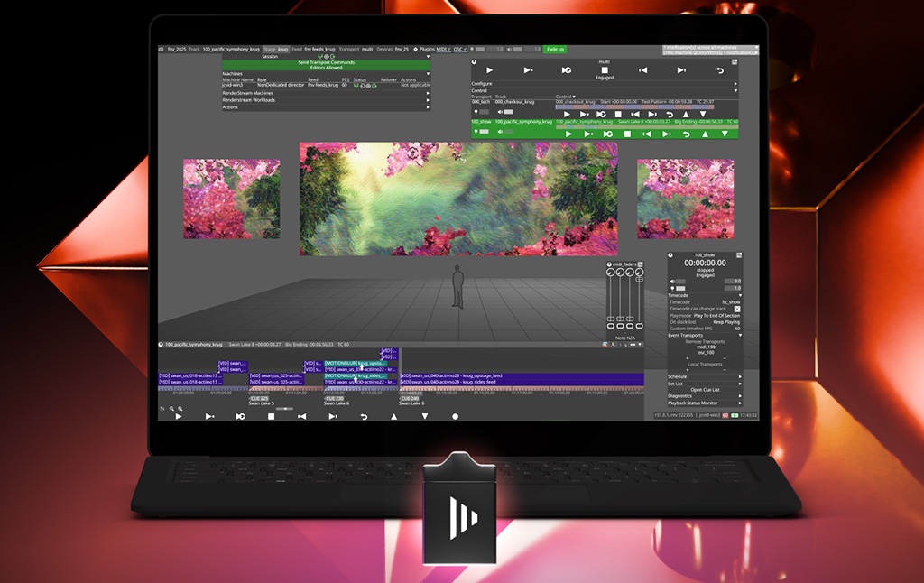Viewport: 924px width, 583px height.
Task: Expand the Set List section
Action: [x=740, y=384]
